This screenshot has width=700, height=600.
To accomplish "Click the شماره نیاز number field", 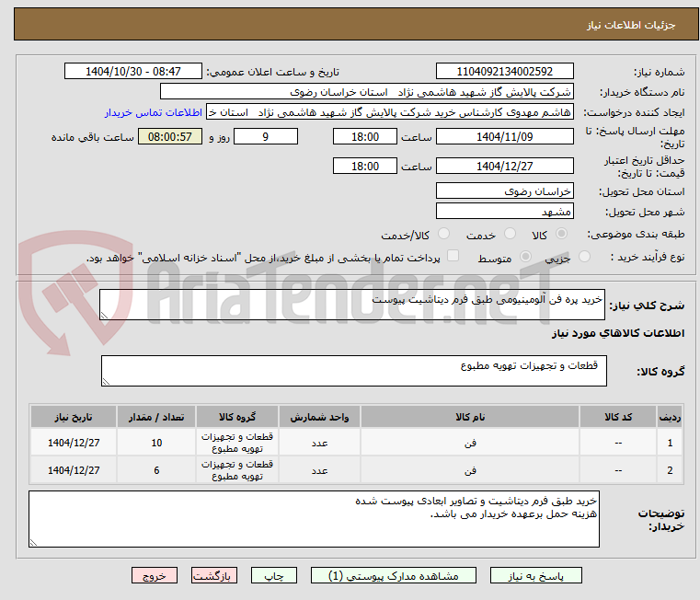I will (x=504, y=71).
